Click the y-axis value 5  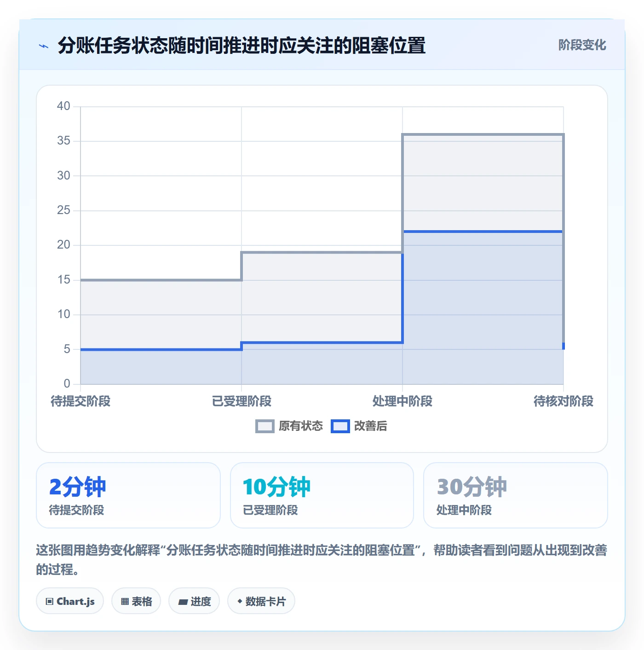pyautogui.click(x=67, y=349)
